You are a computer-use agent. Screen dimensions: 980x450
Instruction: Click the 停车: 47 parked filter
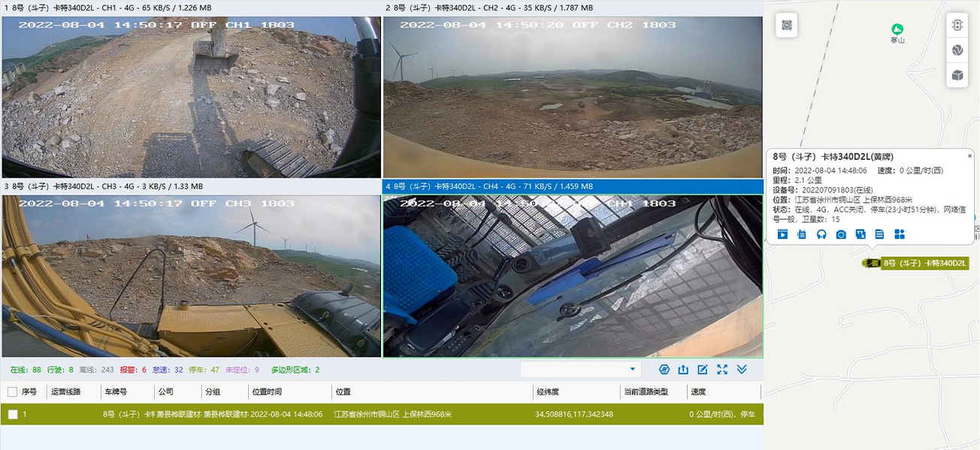(x=204, y=370)
